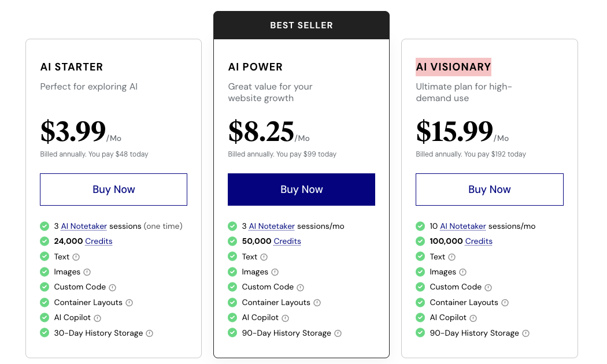Click 30-Day History Storage info icon
607x364 pixels.
click(x=149, y=333)
